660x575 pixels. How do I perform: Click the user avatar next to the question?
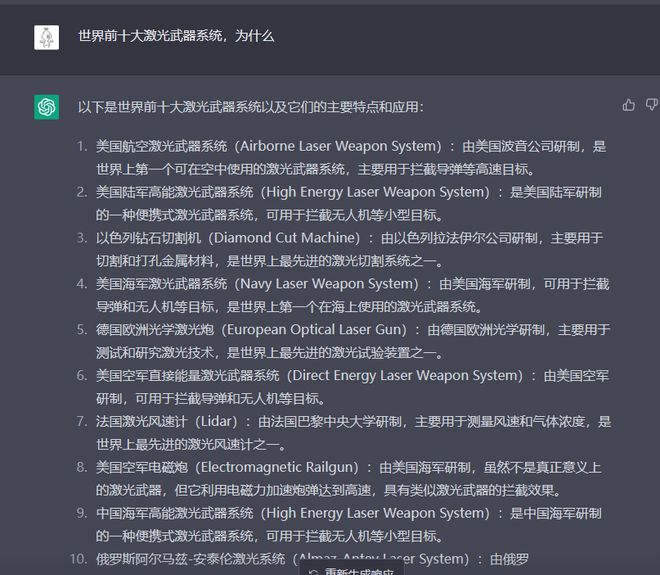(46, 37)
